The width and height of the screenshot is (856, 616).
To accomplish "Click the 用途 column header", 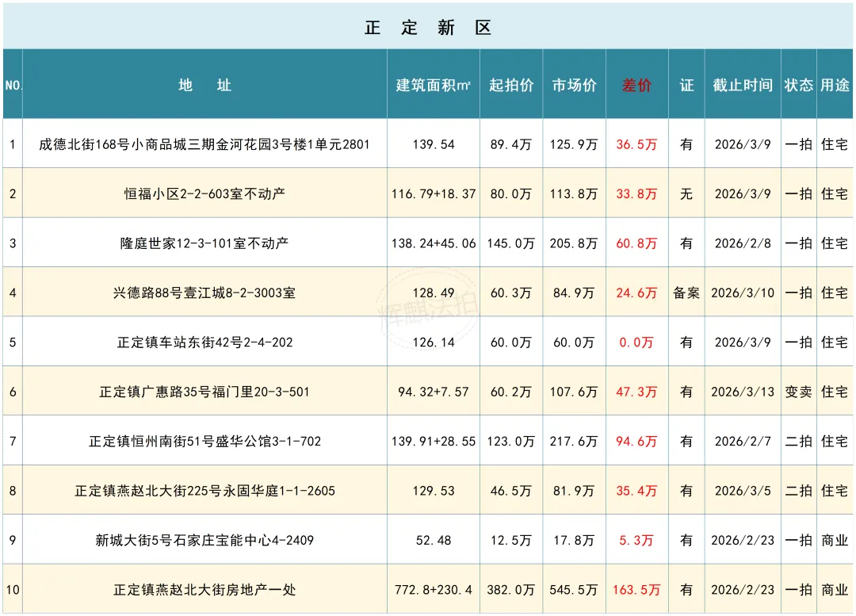I will pyautogui.click(x=835, y=85).
